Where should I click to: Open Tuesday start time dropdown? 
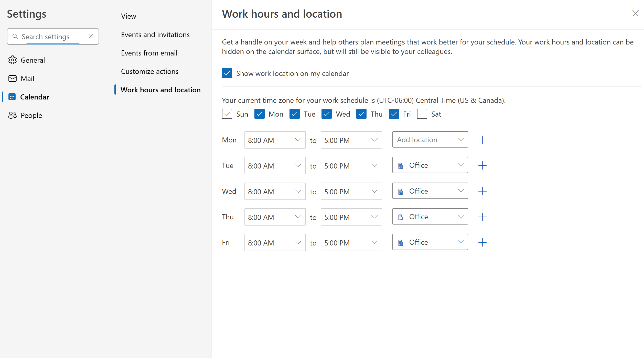275,166
